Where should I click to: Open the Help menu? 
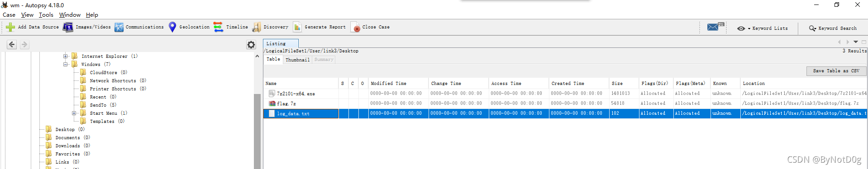[x=92, y=15]
